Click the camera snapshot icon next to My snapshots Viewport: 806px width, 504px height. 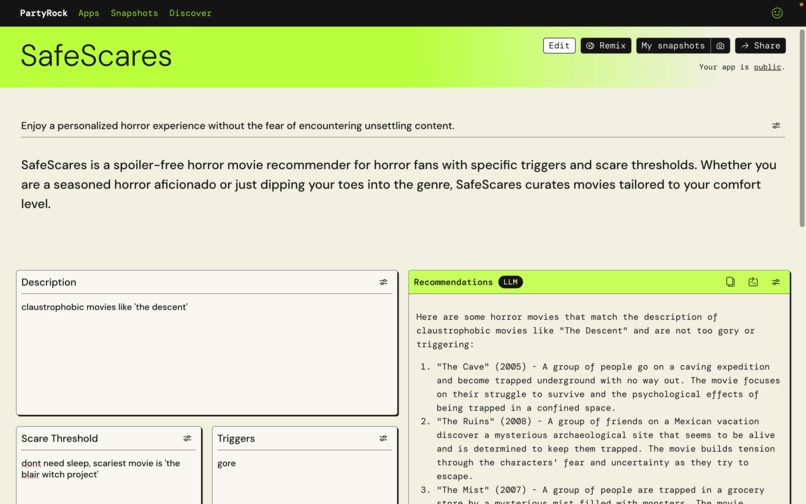720,46
